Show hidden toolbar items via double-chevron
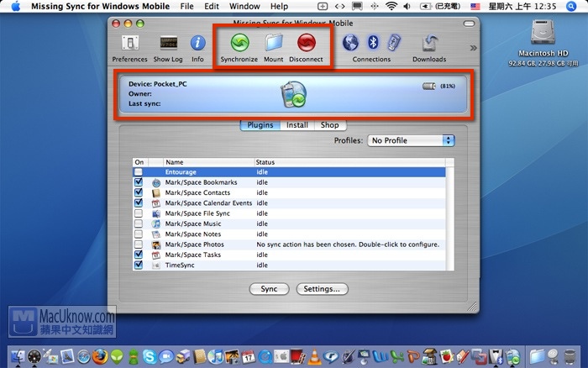This screenshot has height=368, width=588. tap(473, 48)
